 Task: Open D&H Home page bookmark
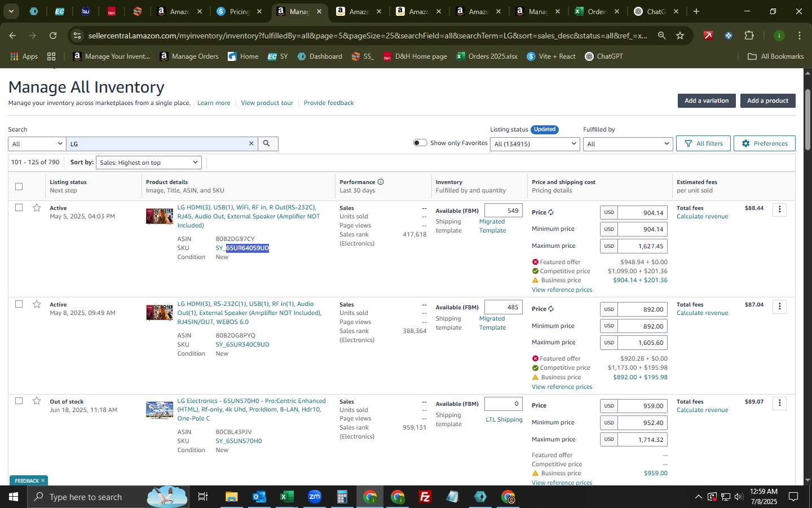[415, 56]
